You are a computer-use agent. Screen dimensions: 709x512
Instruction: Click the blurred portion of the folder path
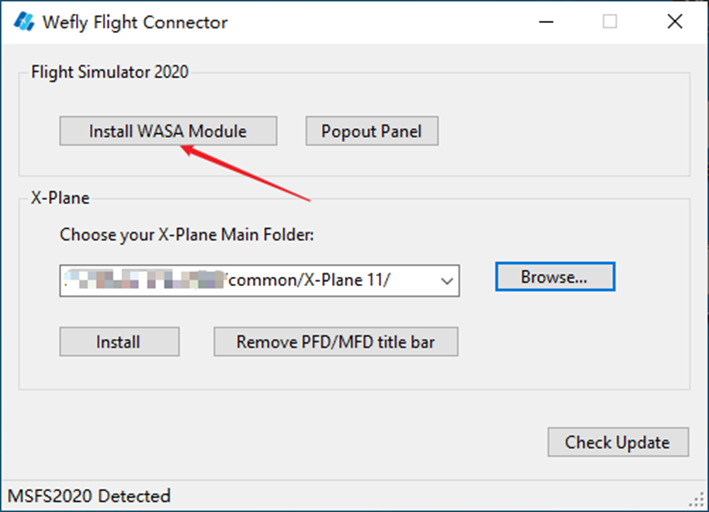click(x=145, y=280)
